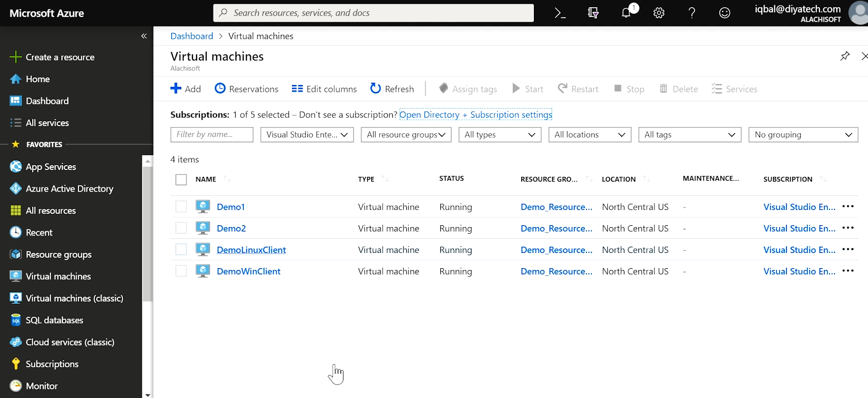Check the DemoWinClient row checkbox

point(181,271)
